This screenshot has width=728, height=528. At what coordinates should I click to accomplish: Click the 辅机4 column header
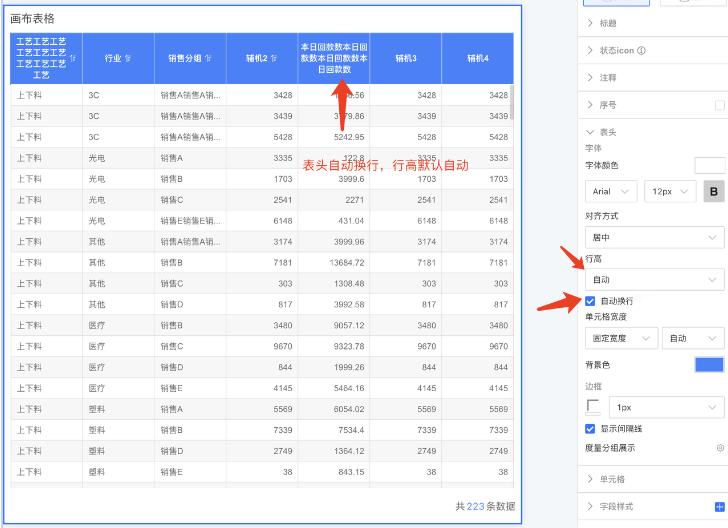click(x=478, y=58)
